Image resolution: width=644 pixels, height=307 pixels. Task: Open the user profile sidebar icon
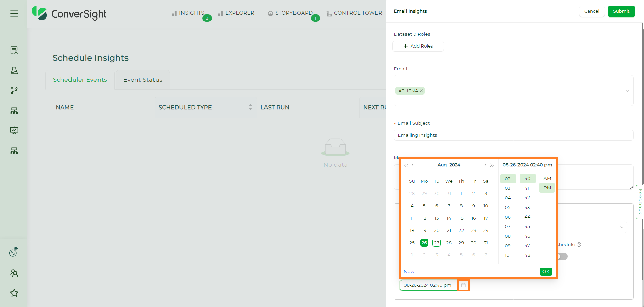pyautogui.click(x=14, y=273)
